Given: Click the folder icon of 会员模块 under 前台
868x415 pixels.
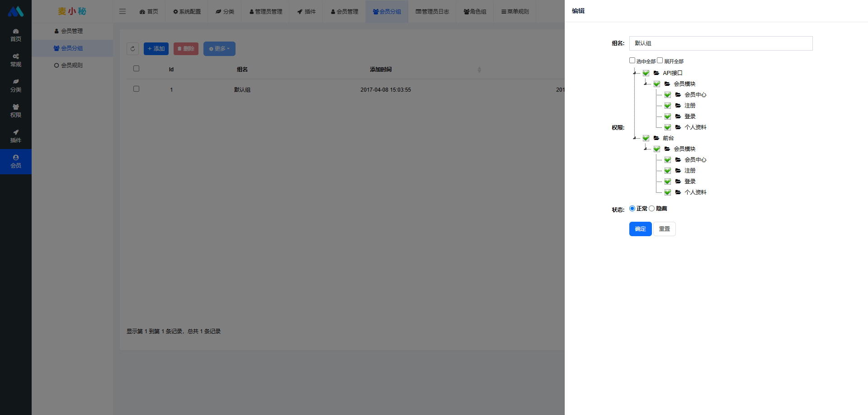Looking at the screenshot, I should click(667, 149).
